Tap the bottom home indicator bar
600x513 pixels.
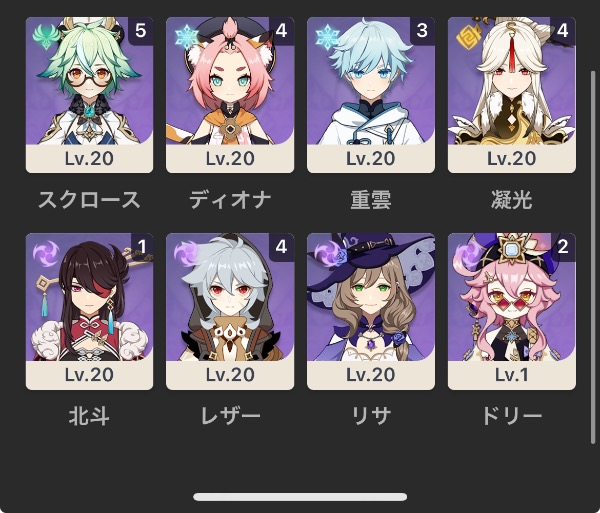point(300,497)
